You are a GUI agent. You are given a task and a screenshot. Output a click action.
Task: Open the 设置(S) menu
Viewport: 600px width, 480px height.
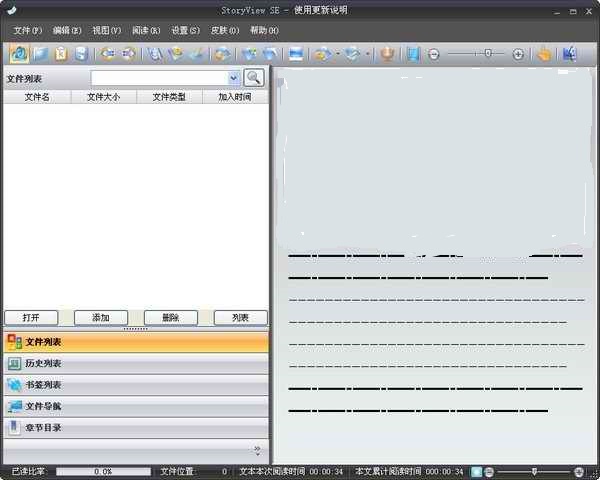tap(185, 30)
